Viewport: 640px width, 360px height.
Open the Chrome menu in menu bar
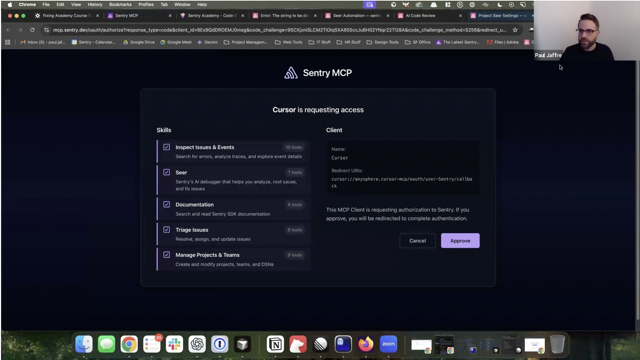(x=27, y=4)
